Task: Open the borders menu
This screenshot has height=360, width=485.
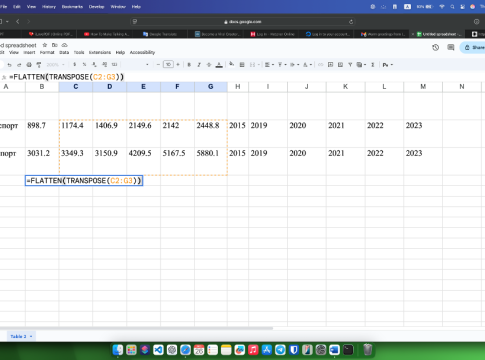Action: coord(242,65)
